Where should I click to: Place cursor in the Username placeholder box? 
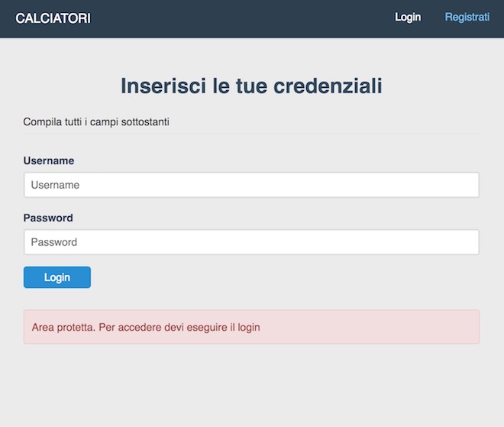click(251, 185)
